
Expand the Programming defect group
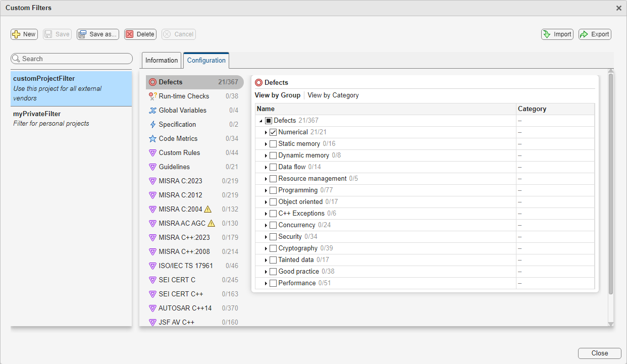266,190
